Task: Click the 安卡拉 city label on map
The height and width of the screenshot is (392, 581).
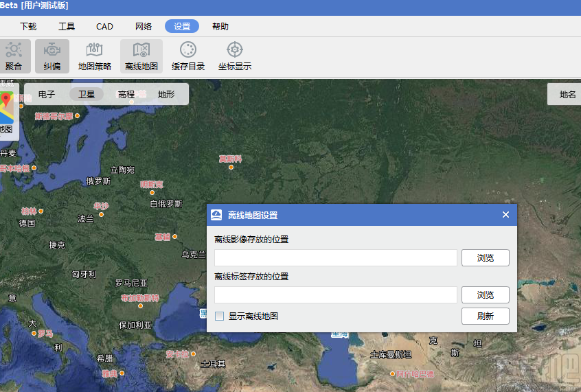Action: (x=177, y=354)
